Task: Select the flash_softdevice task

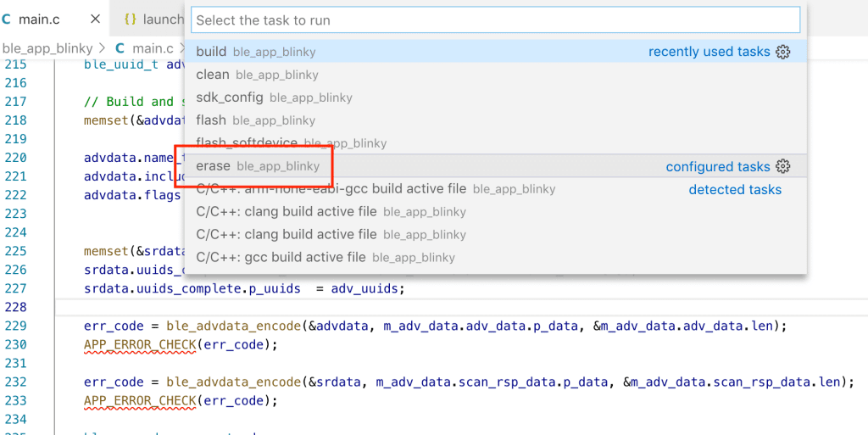Action: [x=495, y=143]
